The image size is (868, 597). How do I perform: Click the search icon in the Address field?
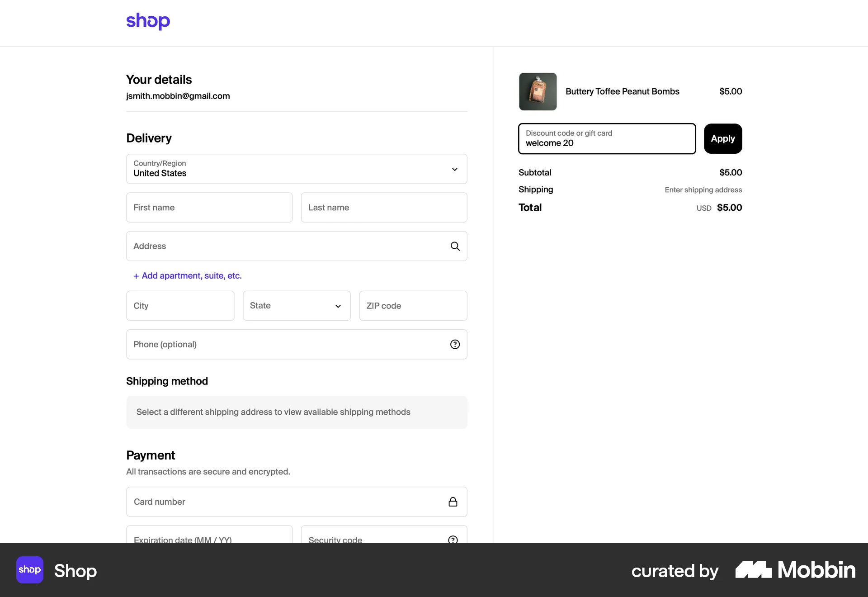(x=455, y=246)
